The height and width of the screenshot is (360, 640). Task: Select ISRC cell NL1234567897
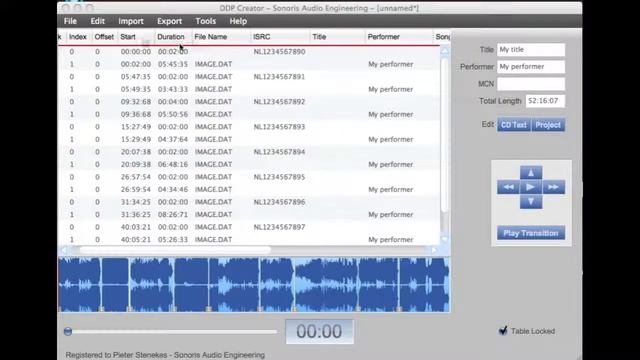tap(279, 227)
